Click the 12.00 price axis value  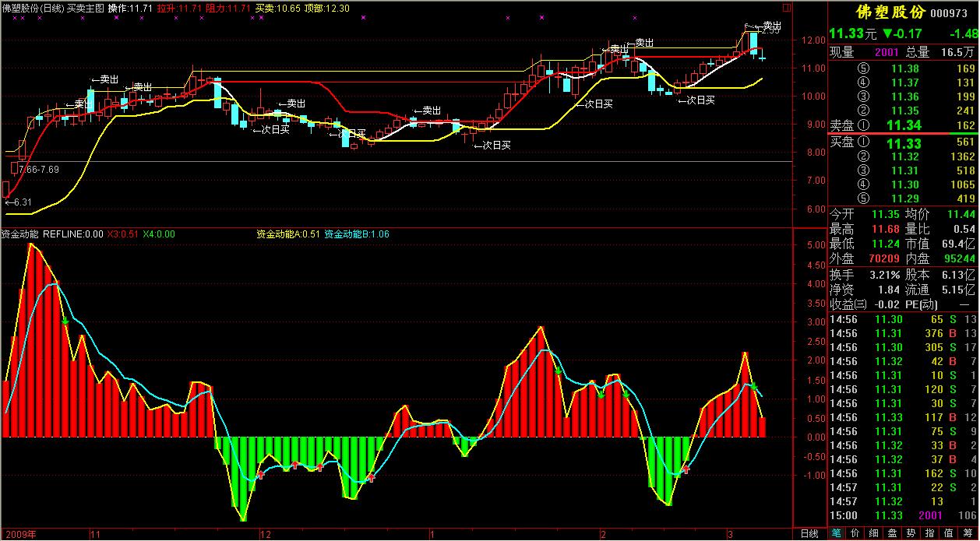(813, 40)
